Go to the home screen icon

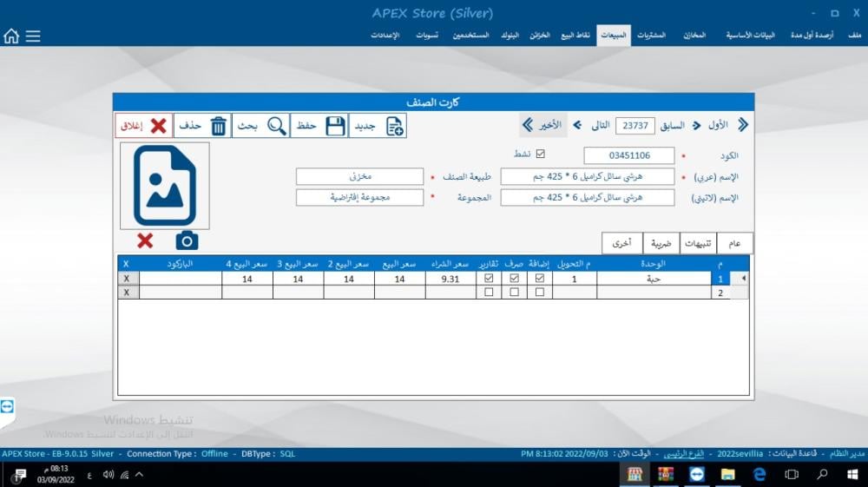pyautogui.click(x=11, y=36)
